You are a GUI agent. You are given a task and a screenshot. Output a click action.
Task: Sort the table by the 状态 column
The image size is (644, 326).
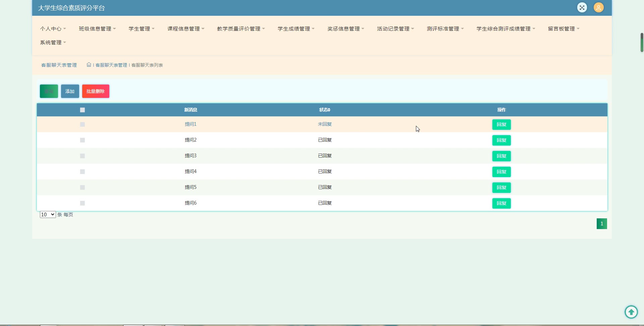(x=325, y=110)
